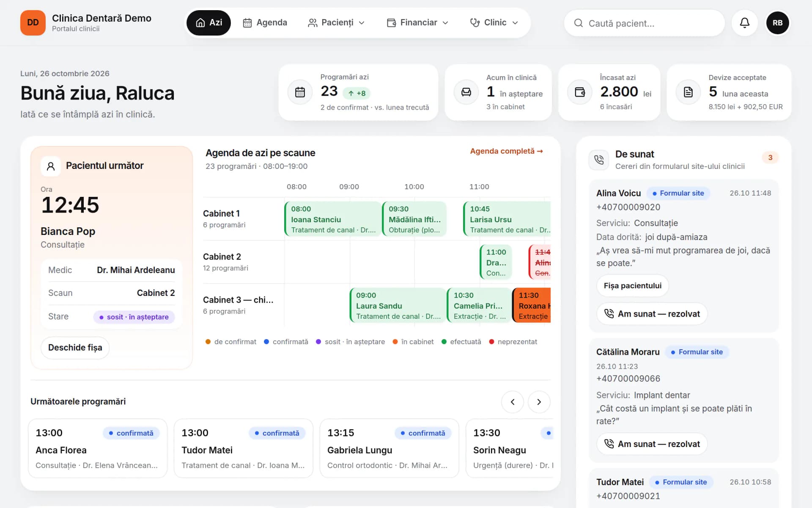This screenshot has height=508, width=812.
Task: Click the document icon in Devize acceptate card
Action: 688,92
